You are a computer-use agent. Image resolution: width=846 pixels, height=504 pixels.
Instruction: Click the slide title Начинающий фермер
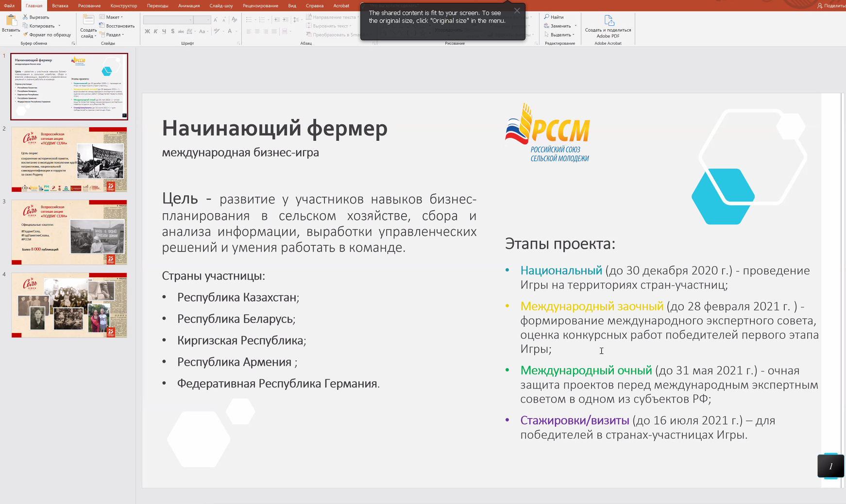[x=274, y=128]
